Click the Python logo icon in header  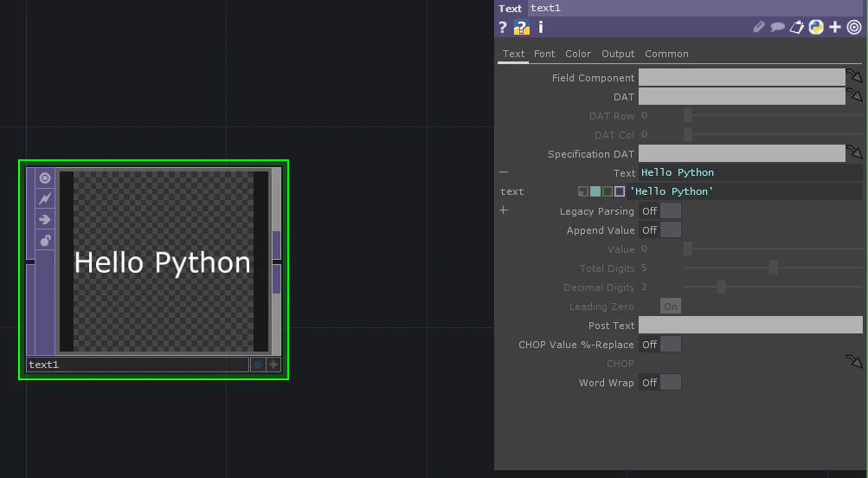tap(816, 27)
